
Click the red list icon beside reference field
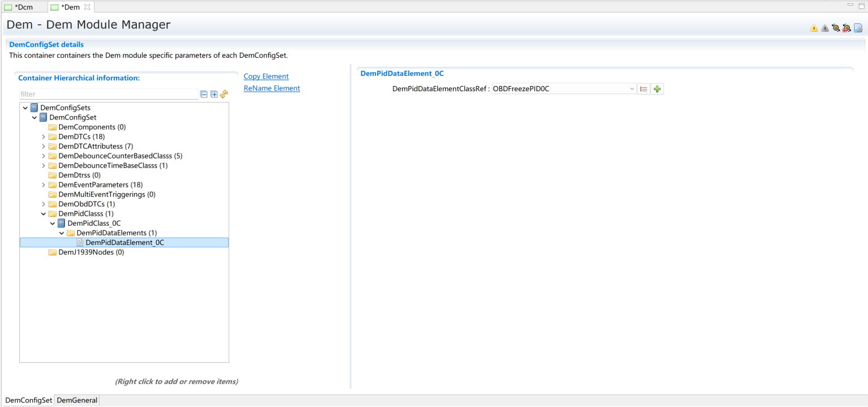coord(644,89)
